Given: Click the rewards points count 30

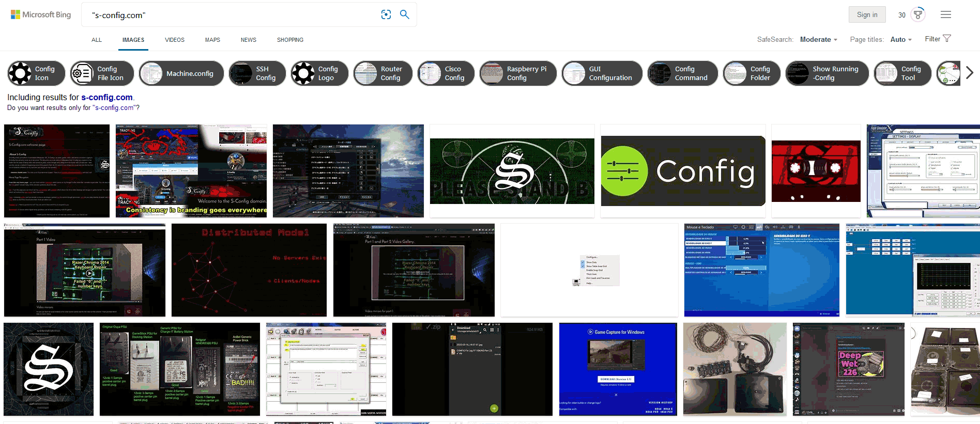Looking at the screenshot, I should tap(901, 15).
